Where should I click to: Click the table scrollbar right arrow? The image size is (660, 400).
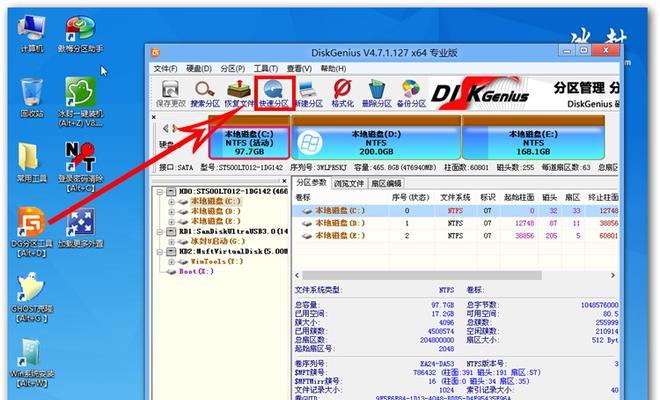tap(613, 275)
